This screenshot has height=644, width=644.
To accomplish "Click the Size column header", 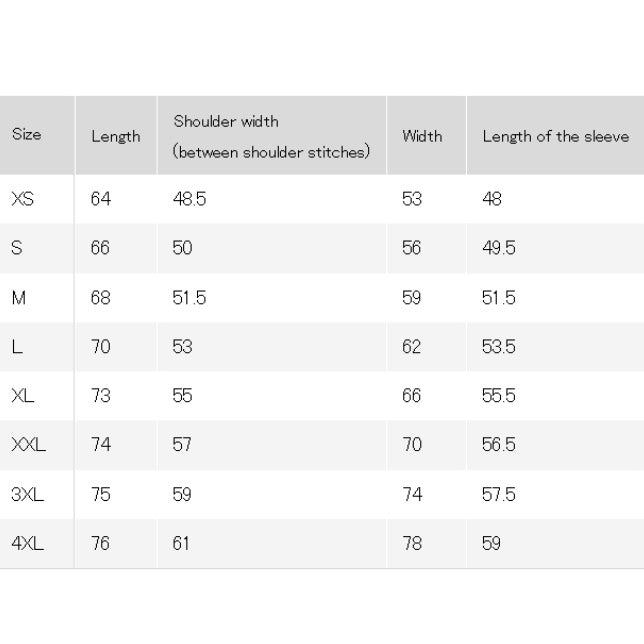I will coord(27,134).
